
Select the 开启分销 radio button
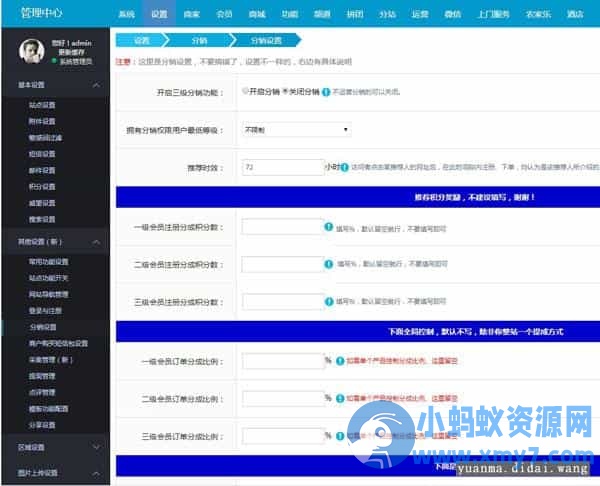pyautogui.click(x=245, y=91)
